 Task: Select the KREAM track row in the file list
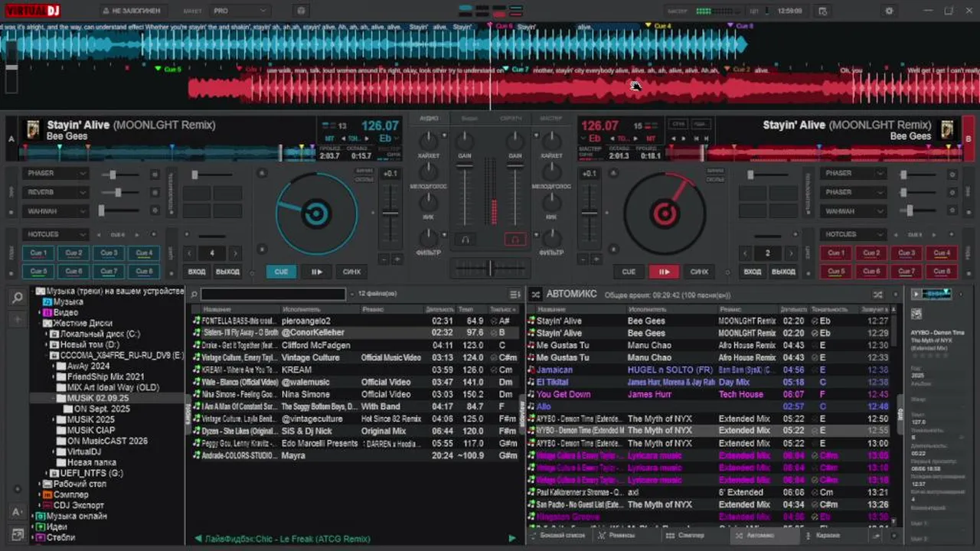(x=355, y=370)
